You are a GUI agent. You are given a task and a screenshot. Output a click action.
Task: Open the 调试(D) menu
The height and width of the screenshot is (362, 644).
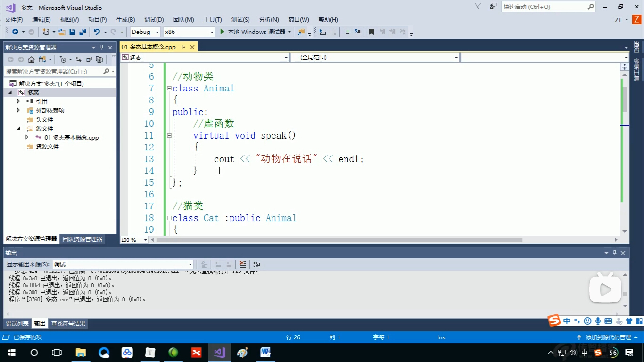pyautogui.click(x=154, y=19)
